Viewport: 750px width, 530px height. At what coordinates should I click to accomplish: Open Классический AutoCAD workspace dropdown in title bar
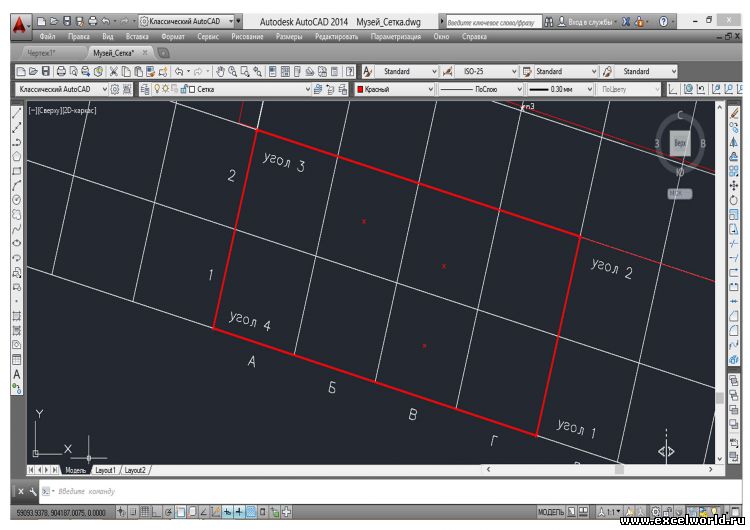[187, 22]
